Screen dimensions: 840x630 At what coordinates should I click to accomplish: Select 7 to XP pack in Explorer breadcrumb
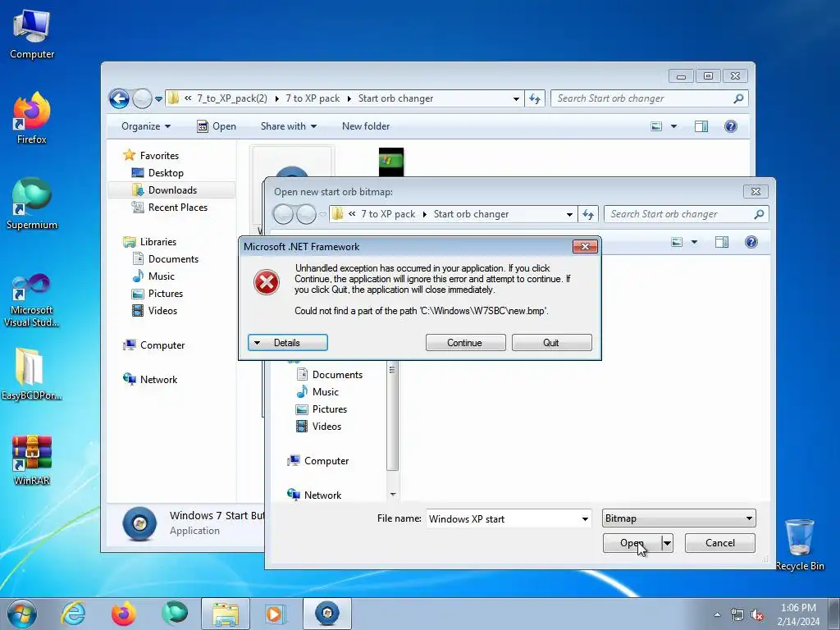coord(313,98)
